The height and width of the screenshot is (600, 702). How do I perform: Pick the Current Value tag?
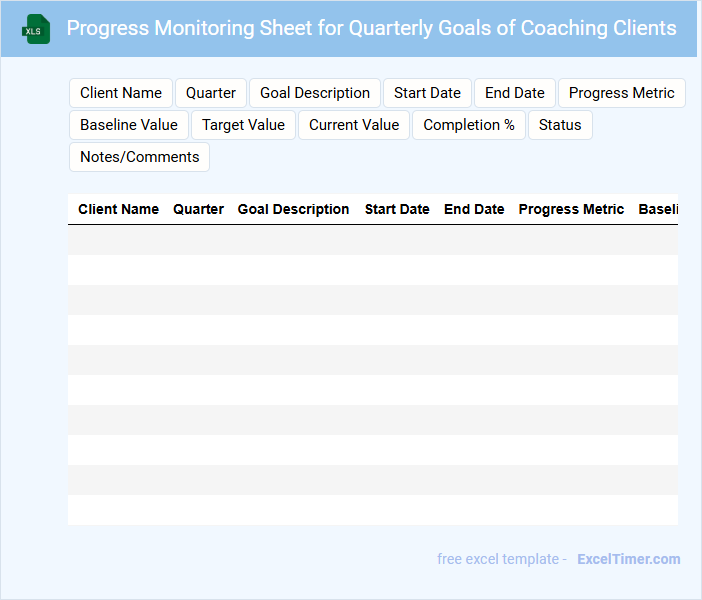(354, 125)
